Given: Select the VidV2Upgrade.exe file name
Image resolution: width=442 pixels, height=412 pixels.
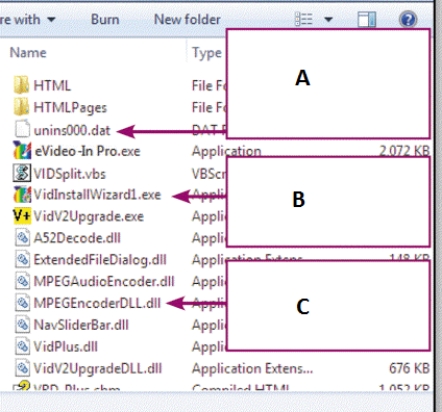Looking at the screenshot, I should tap(89, 217).
